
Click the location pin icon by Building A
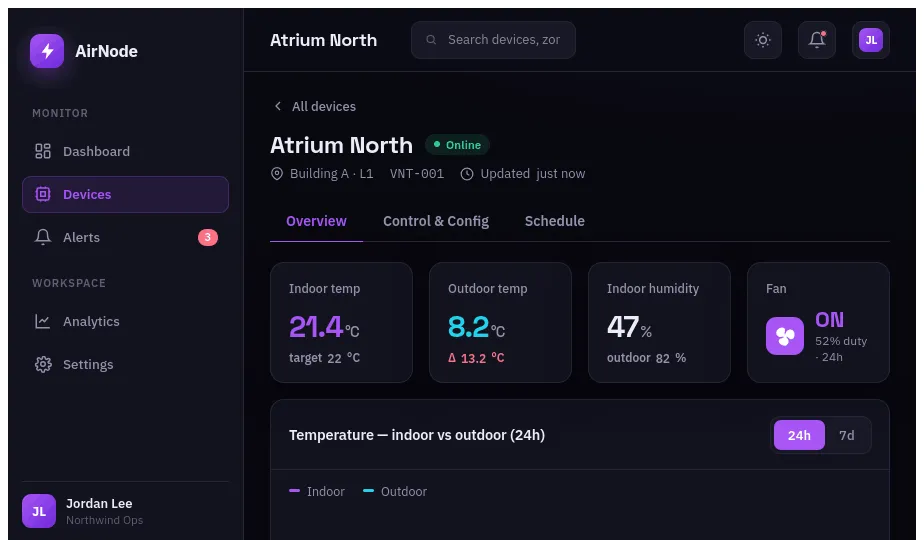pyautogui.click(x=276, y=174)
